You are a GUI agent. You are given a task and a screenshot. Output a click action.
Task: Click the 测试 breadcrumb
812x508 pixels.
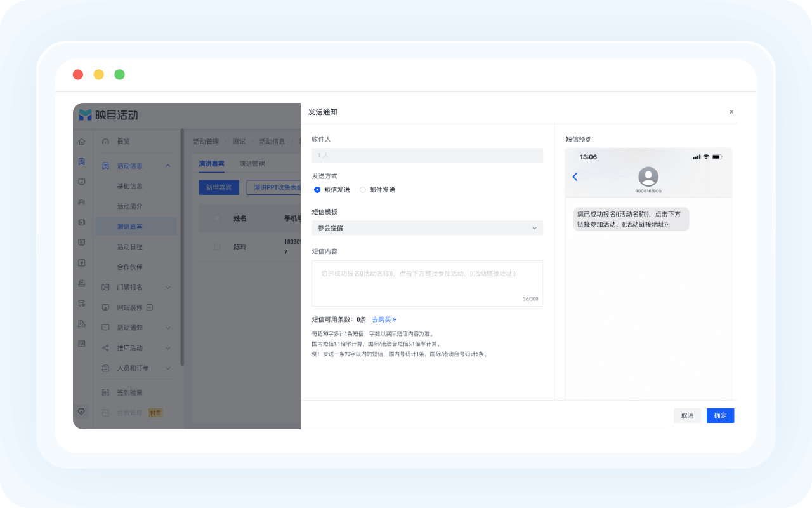239,141
